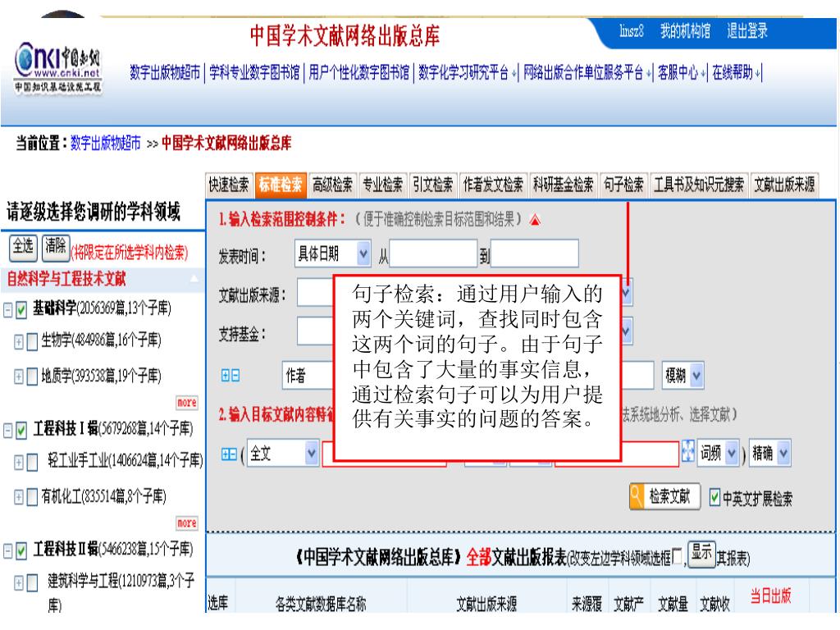
Task: Check the 有机化工 checkbox
Action: pos(32,497)
